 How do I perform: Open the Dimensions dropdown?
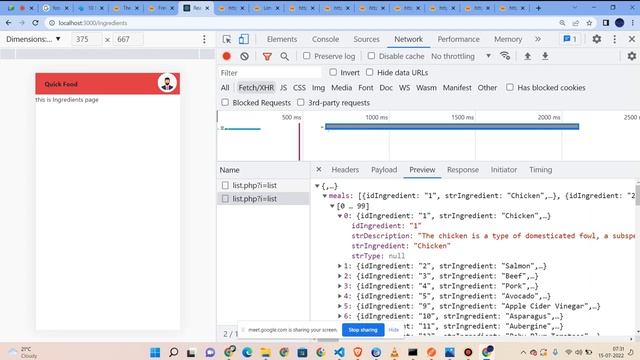(x=33, y=39)
